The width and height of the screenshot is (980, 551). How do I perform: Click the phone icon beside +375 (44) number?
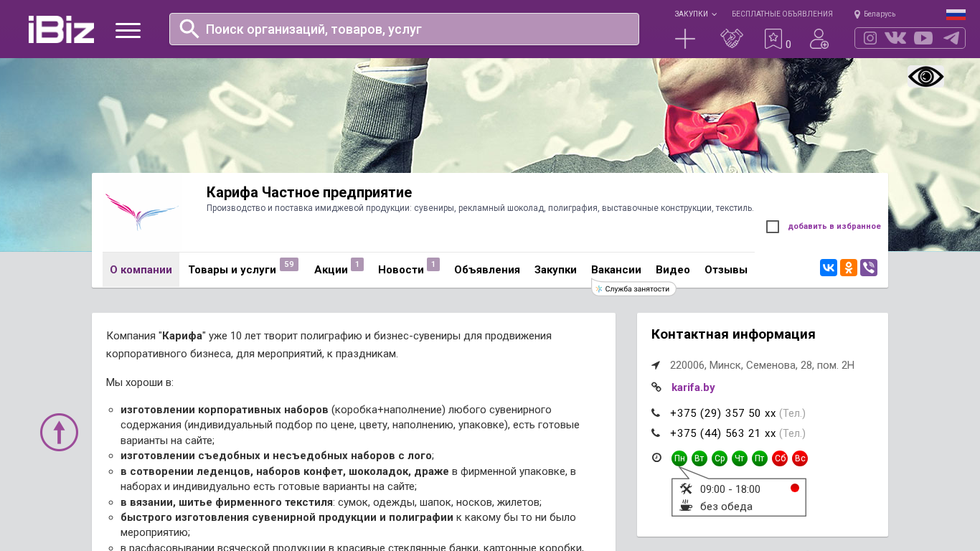656,433
